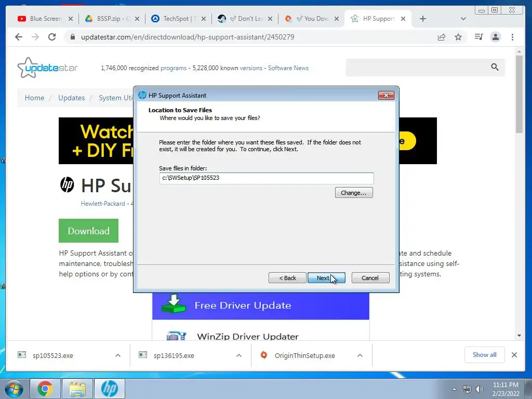Viewport: 532px width, 399px height.
Task: Click the Back button in installer dialog
Action: click(x=287, y=278)
